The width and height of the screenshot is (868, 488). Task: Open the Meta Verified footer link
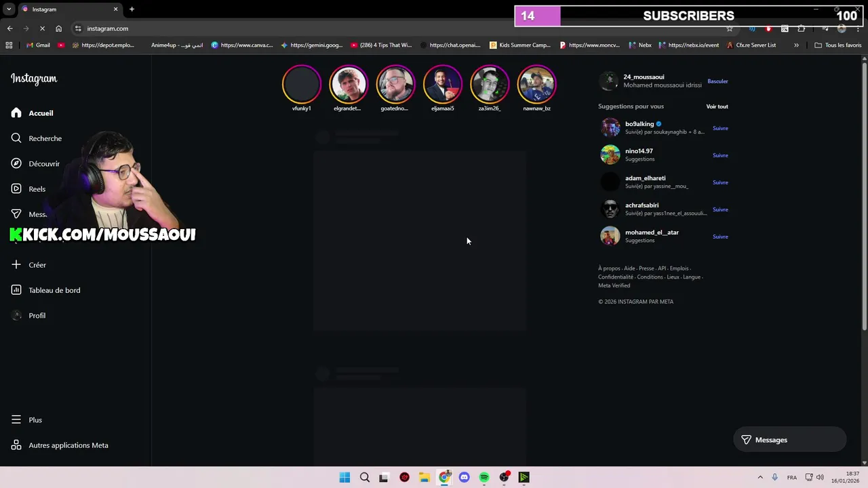(614, 285)
